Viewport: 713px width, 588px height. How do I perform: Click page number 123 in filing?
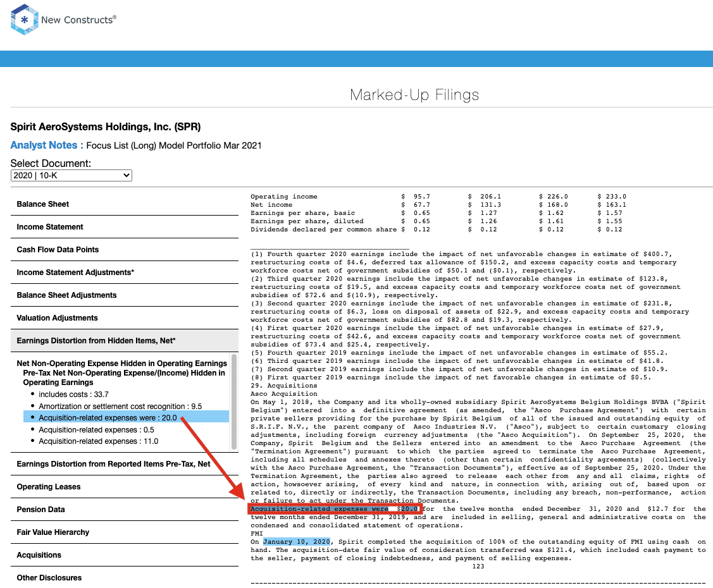click(478, 567)
